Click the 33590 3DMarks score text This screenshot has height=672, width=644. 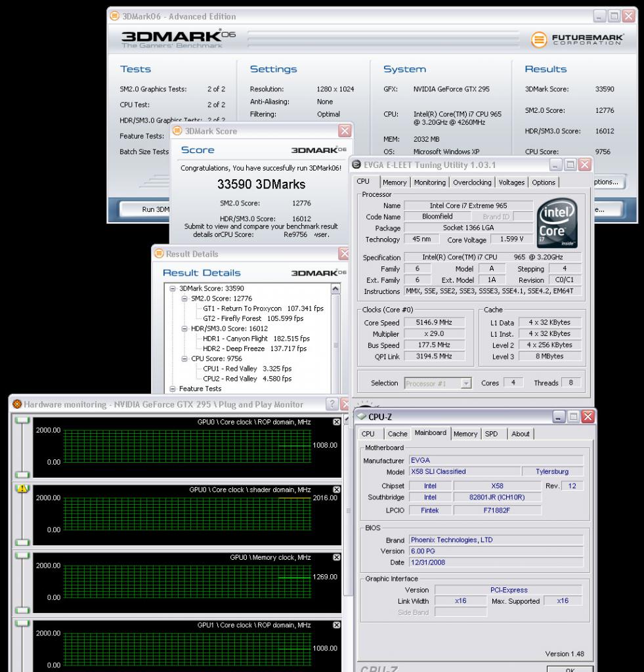(x=261, y=184)
